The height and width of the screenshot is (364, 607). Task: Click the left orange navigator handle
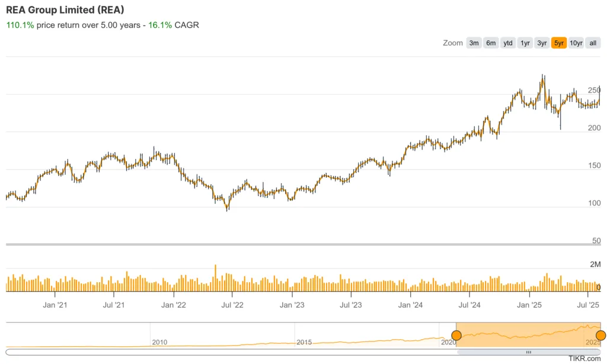pyautogui.click(x=456, y=336)
